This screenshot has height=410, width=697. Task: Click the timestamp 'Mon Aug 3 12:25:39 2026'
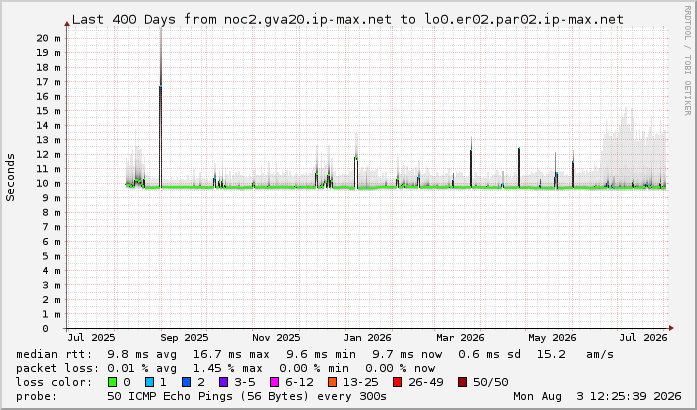(x=597, y=396)
